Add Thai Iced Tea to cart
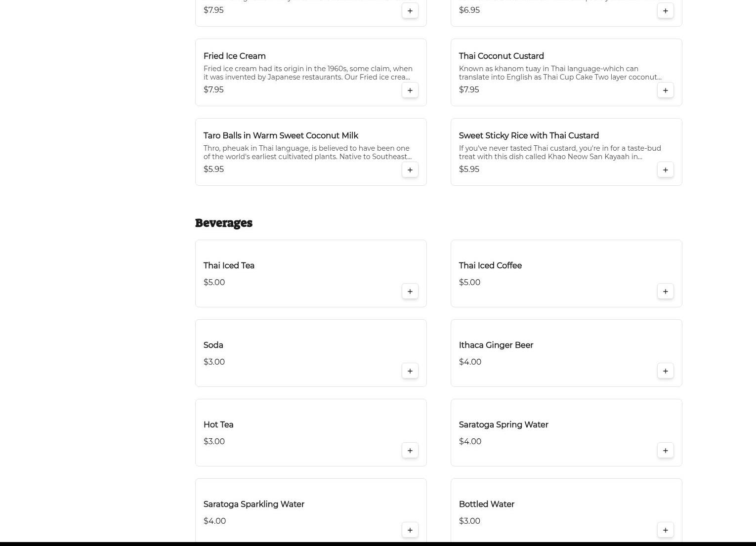 pyautogui.click(x=410, y=292)
